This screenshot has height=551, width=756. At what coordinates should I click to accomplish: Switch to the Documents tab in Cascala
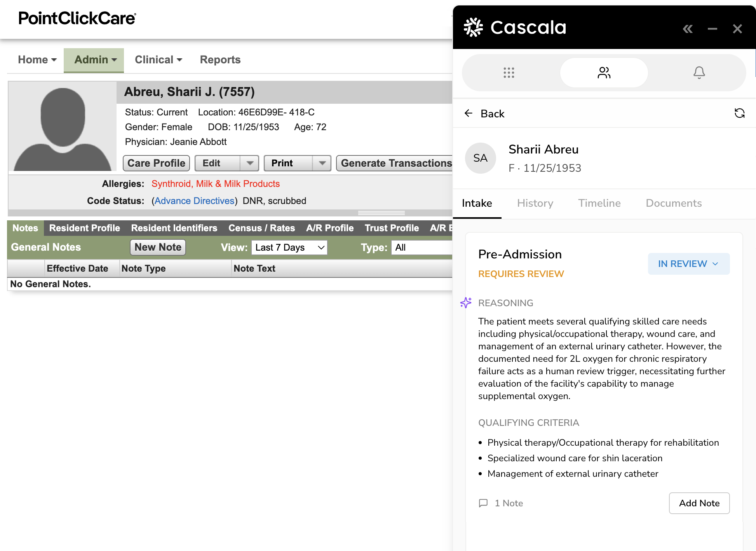click(674, 203)
